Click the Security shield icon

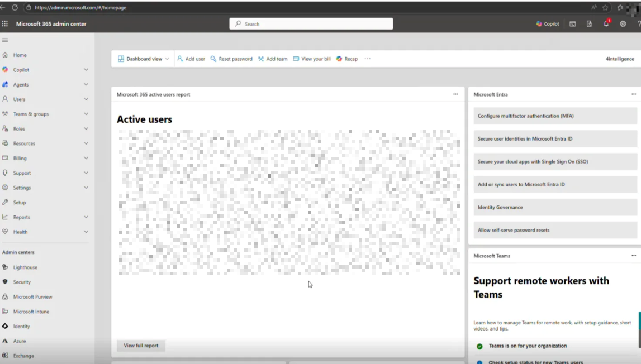[x=5, y=282]
